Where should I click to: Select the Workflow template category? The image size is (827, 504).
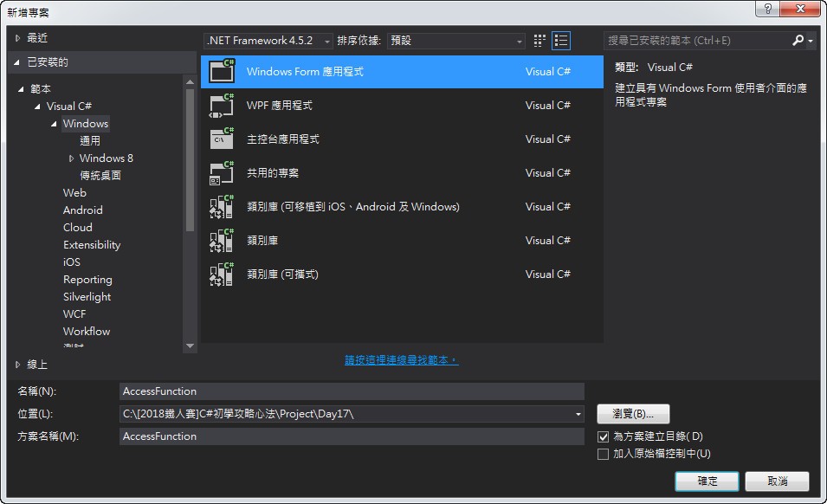pyautogui.click(x=87, y=332)
